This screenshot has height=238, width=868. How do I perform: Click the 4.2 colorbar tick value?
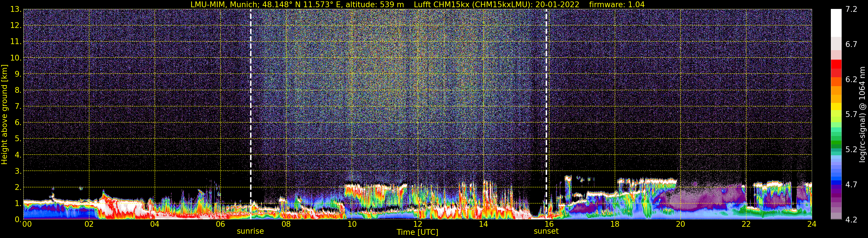pyautogui.click(x=851, y=220)
